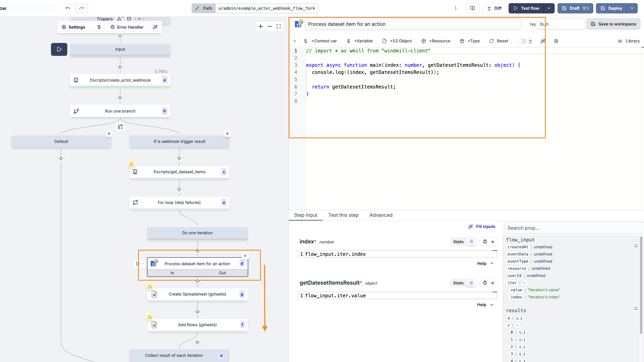Open the Advanced tab
The height and width of the screenshot is (362, 644).
(x=381, y=215)
